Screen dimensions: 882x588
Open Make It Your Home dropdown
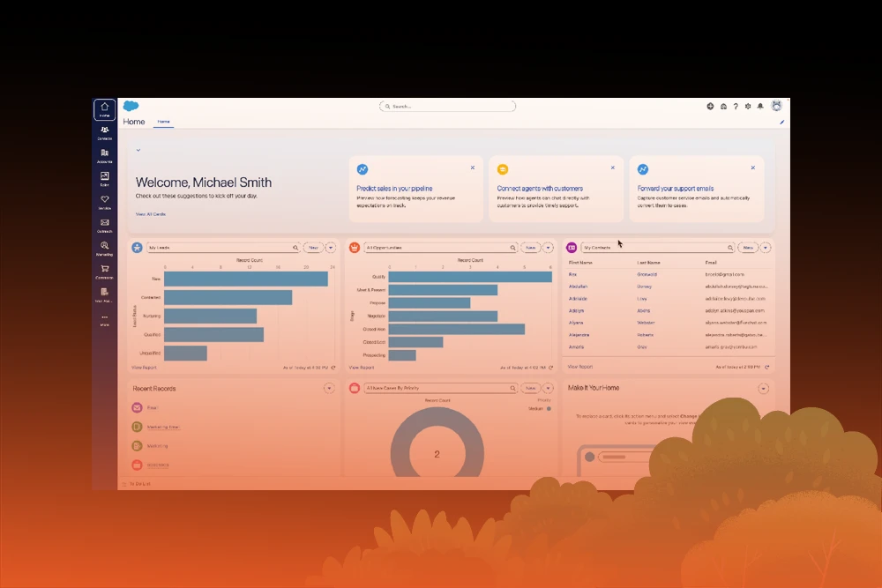click(x=763, y=389)
